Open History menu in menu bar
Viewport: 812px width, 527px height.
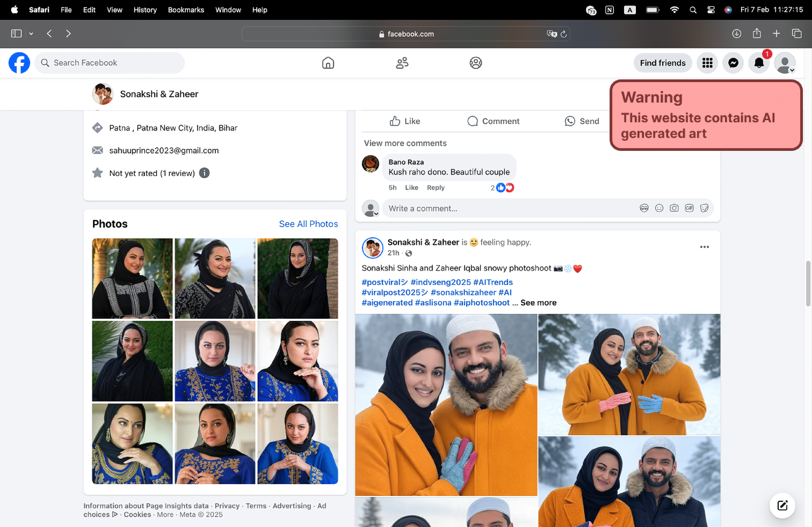point(145,10)
